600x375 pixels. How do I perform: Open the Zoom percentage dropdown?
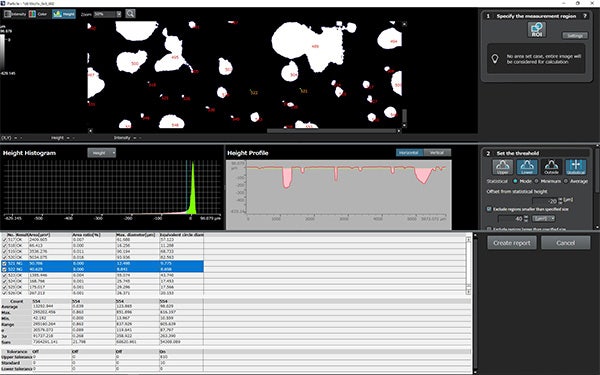[x=119, y=14]
